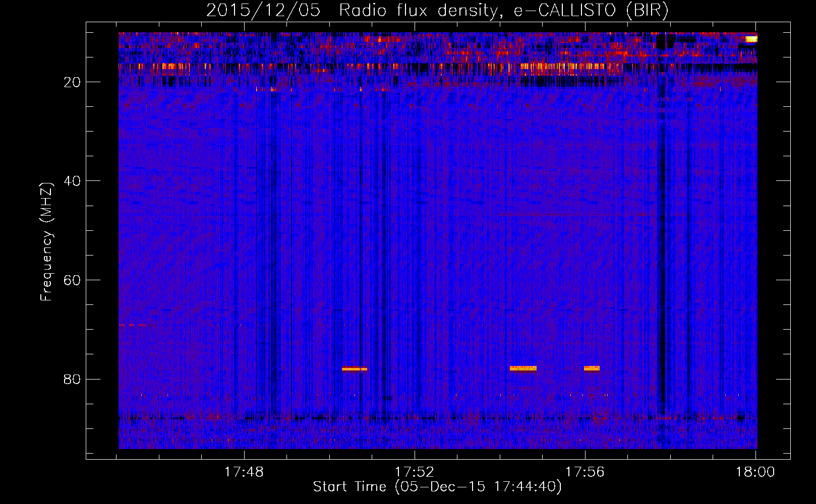Viewport: 816px width, 504px height.
Task: Click the plot title 'Radio flux density, e-CALLISTO (BIR)'
Action: [x=503, y=10]
